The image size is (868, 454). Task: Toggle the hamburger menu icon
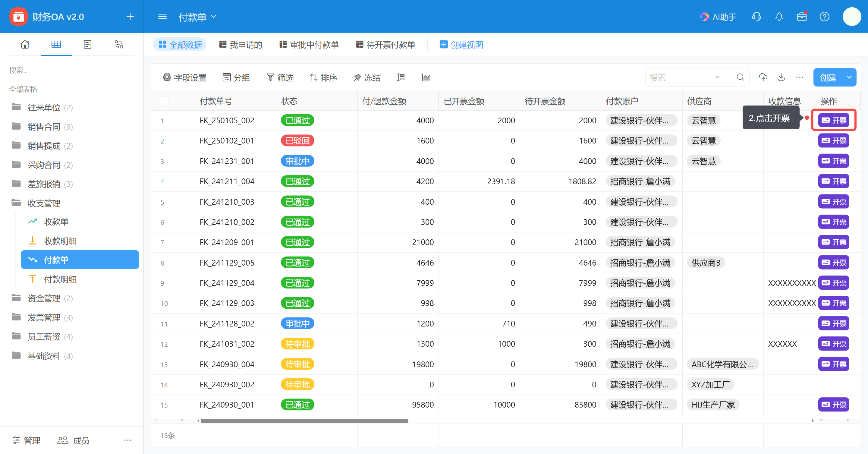[x=162, y=17]
